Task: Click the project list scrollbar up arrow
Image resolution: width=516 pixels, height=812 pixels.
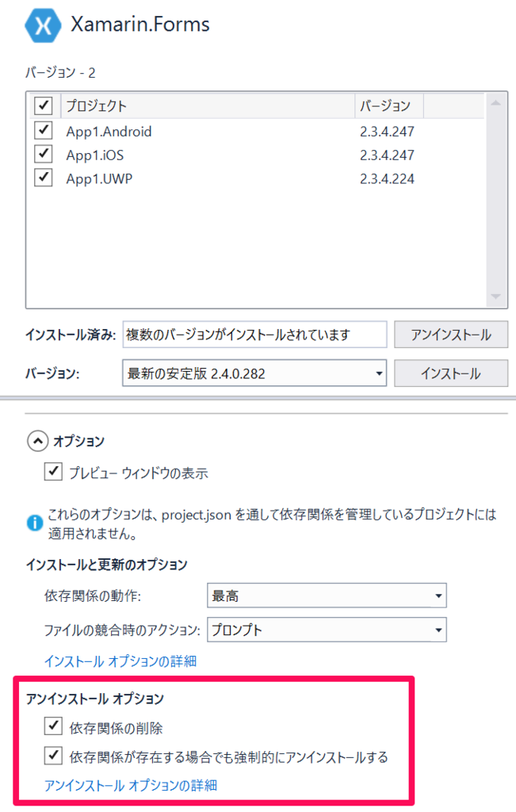Action: [496, 103]
